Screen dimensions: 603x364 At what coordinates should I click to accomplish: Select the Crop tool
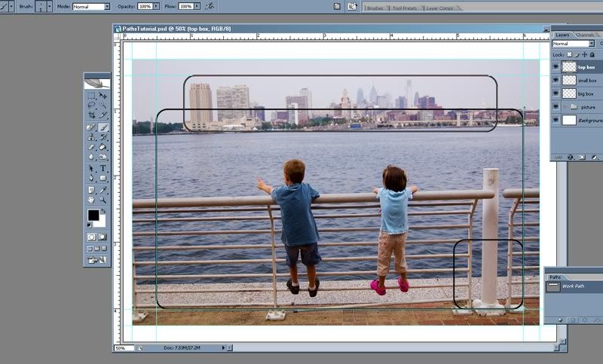click(91, 115)
